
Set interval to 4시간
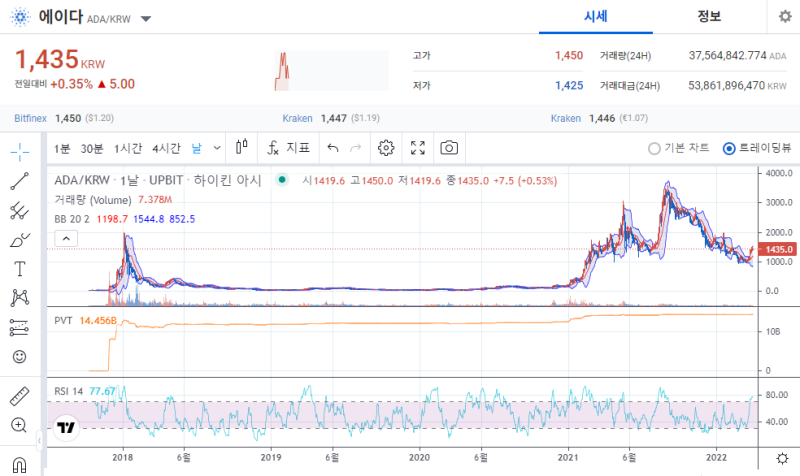coord(166,148)
